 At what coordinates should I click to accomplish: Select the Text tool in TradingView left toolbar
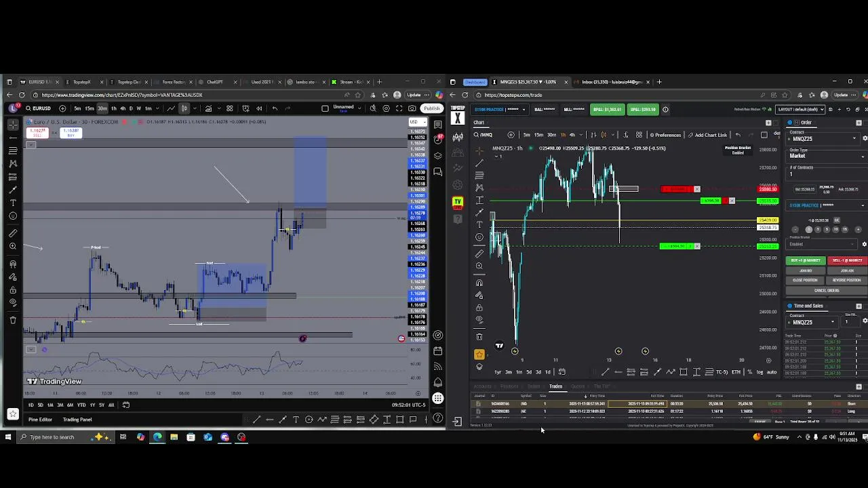tap(13, 203)
